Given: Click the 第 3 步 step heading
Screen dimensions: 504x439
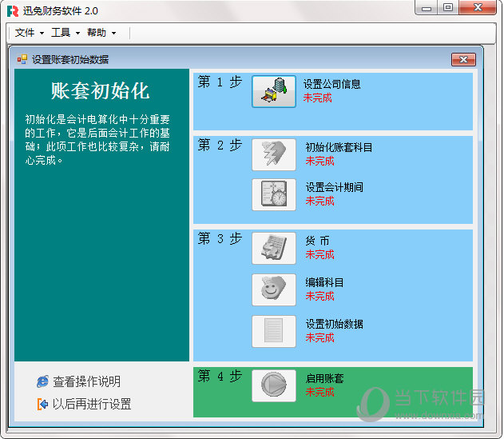Looking at the screenshot, I should tap(220, 239).
